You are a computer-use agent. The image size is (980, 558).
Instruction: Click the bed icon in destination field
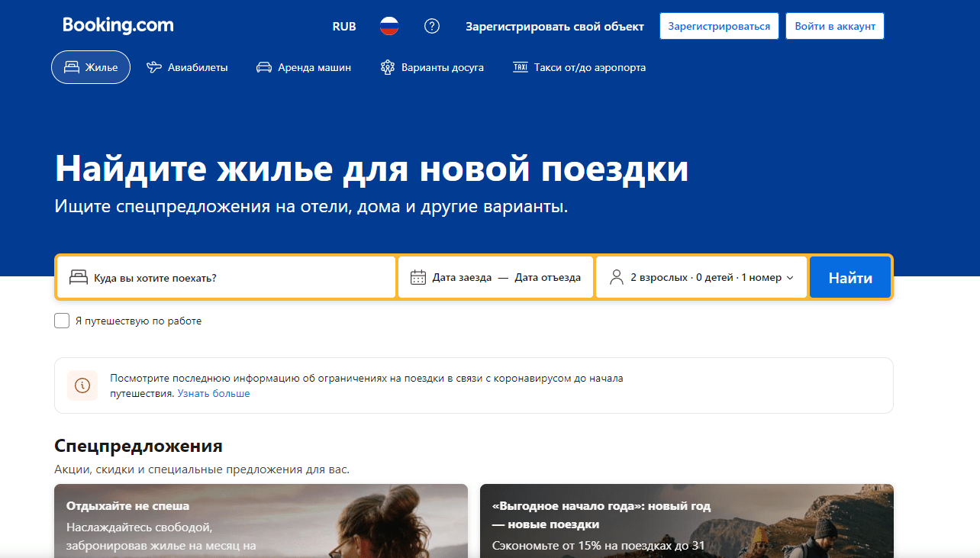click(x=79, y=277)
